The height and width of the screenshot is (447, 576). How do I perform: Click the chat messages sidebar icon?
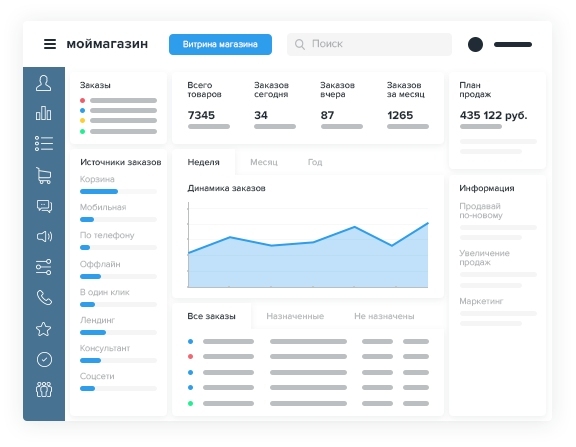click(x=44, y=206)
